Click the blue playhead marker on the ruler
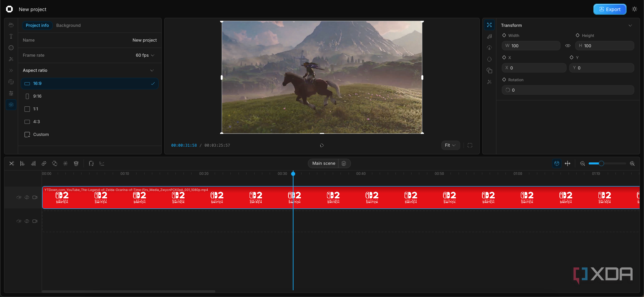Image resolution: width=644 pixels, height=297 pixels. (293, 174)
